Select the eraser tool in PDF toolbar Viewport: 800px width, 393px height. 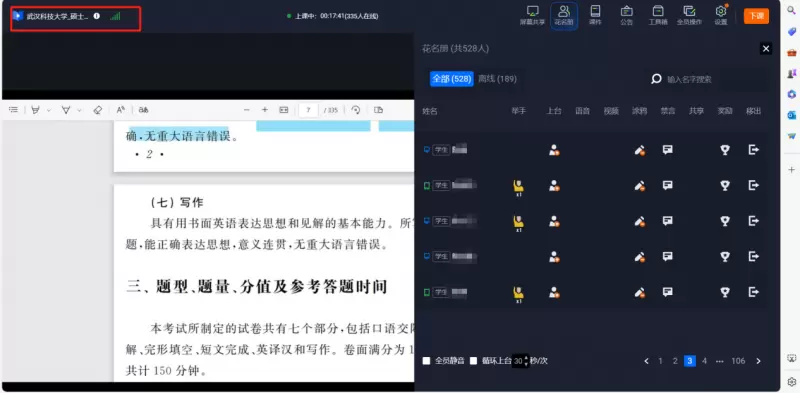(x=98, y=110)
